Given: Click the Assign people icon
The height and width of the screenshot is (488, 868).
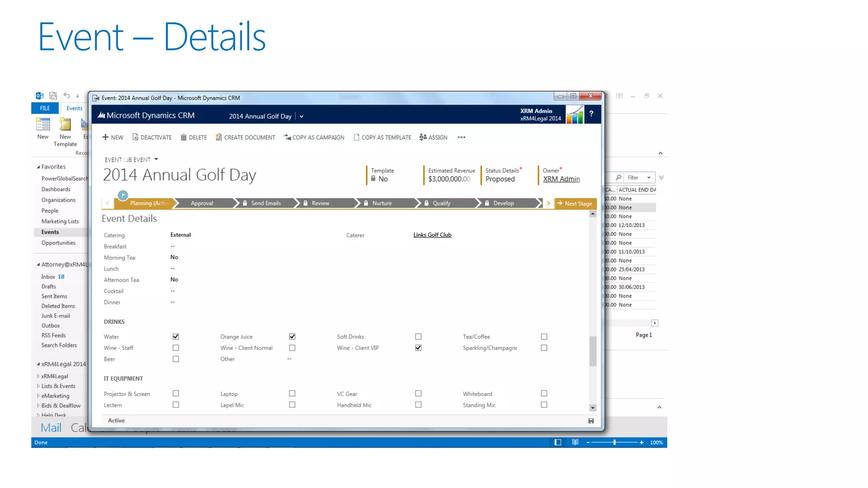Looking at the screenshot, I should click(x=423, y=137).
